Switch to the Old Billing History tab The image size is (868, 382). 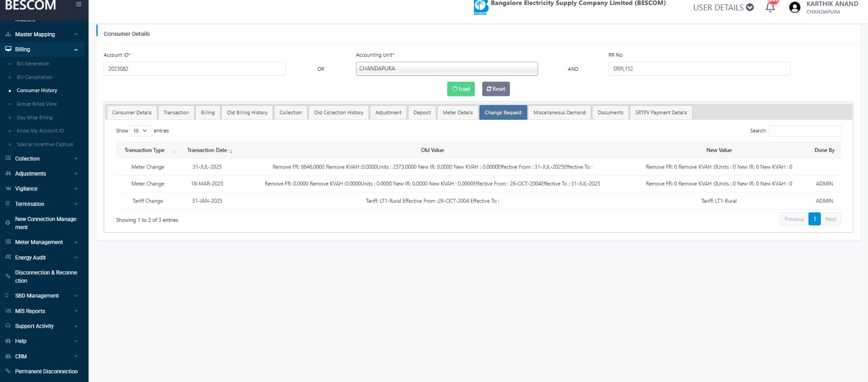(247, 113)
